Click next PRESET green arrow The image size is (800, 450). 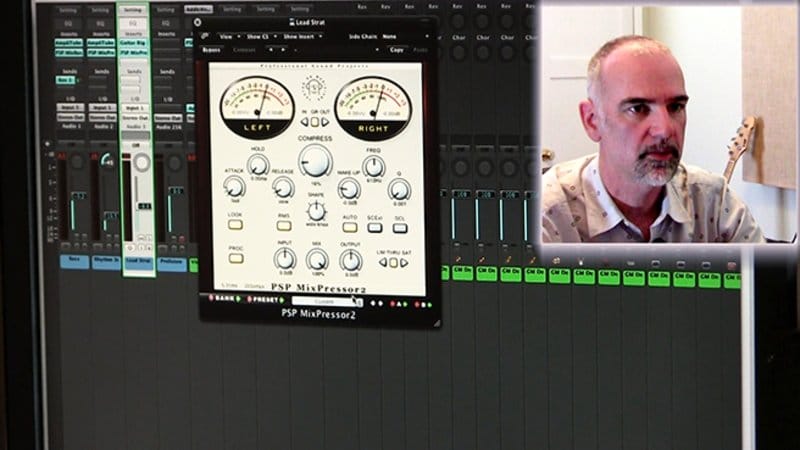click(x=282, y=300)
